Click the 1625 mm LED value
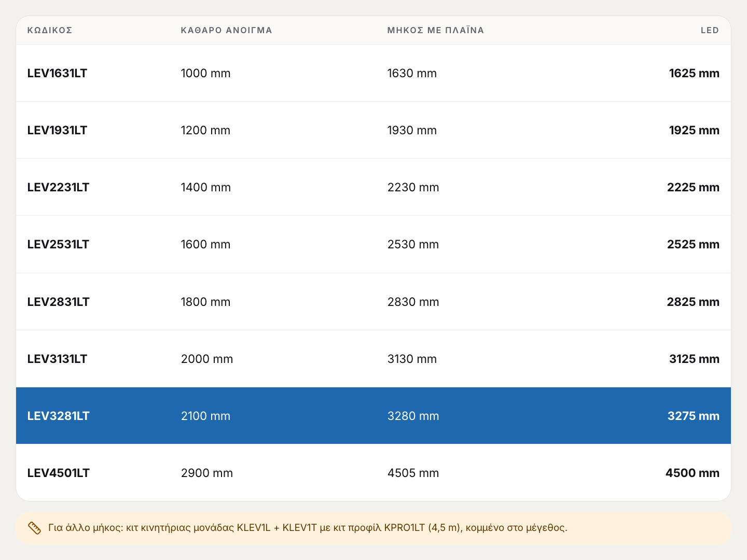 [694, 73]
